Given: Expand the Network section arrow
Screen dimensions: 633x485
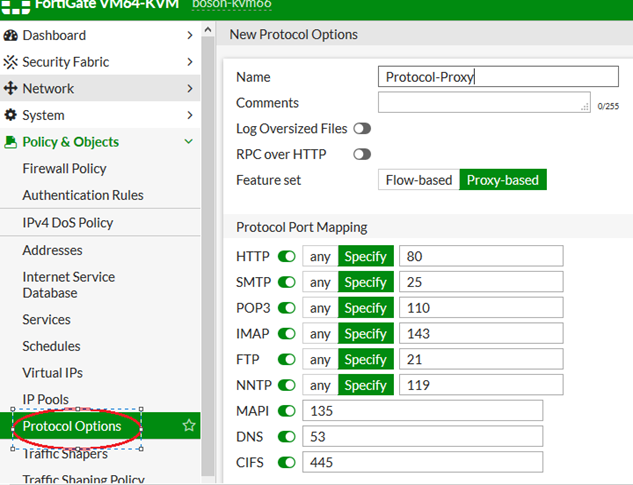Looking at the screenshot, I should click(x=190, y=89).
